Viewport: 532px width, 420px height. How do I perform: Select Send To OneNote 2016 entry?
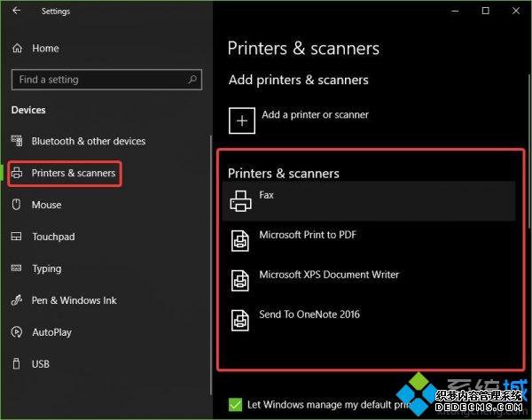click(369, 320)
